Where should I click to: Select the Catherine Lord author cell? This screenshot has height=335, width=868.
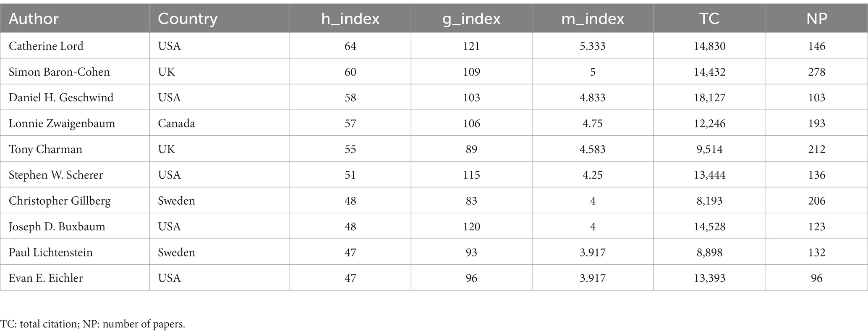pyautogui.click(x=46, y=46)
